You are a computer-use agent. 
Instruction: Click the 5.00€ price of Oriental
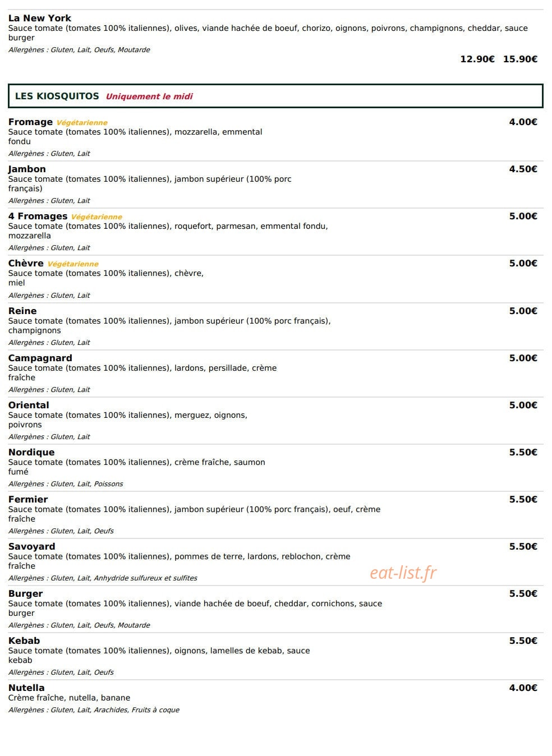coord(523,405)
